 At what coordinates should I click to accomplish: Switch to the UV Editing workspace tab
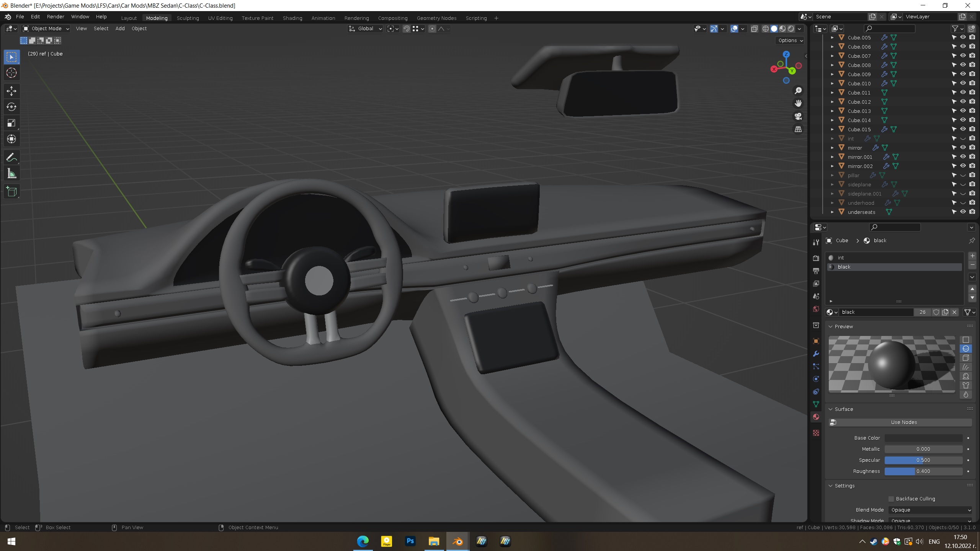[x=220, y=18]
